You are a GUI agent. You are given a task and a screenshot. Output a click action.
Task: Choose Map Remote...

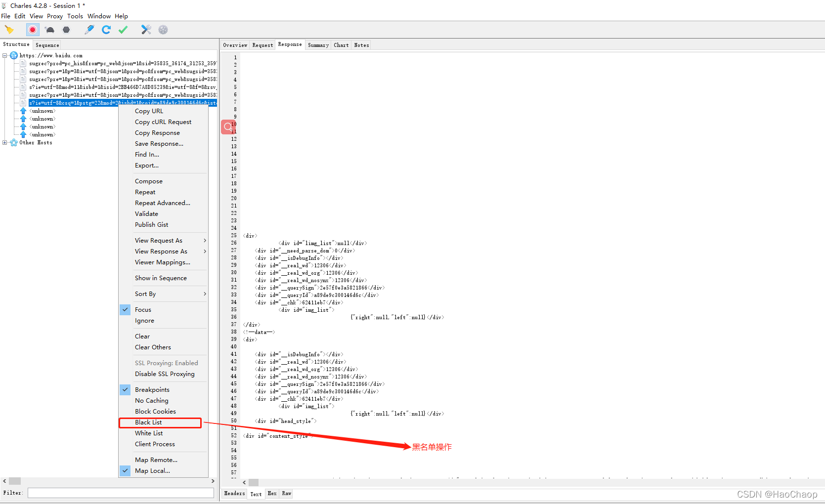pyautogui.click(x=156, y=460)
